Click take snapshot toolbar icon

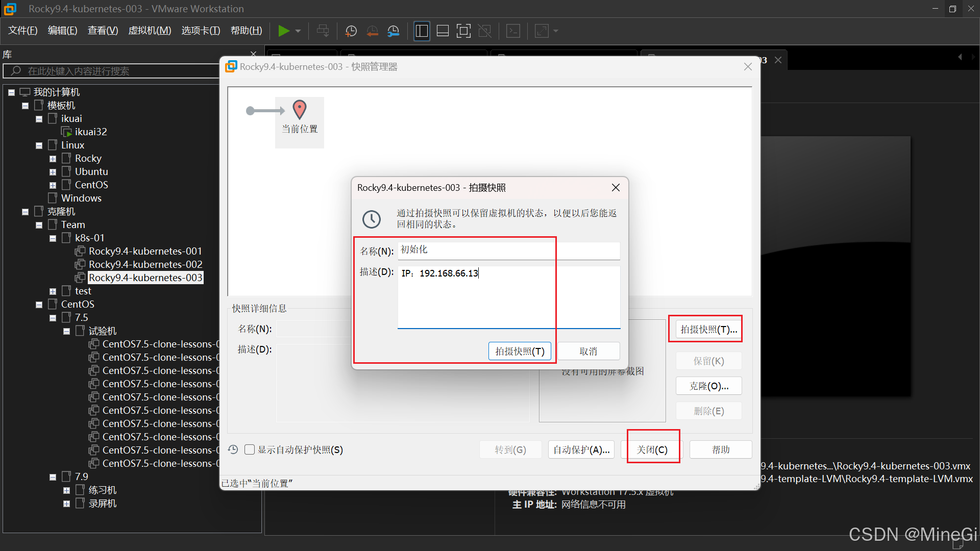(351, 31)
